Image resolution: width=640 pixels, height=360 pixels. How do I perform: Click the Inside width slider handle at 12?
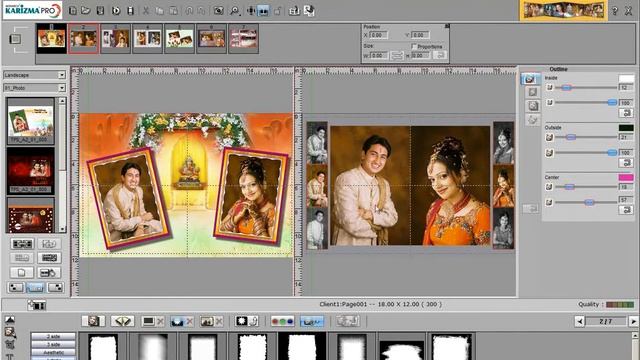click(x=566, y=87)
